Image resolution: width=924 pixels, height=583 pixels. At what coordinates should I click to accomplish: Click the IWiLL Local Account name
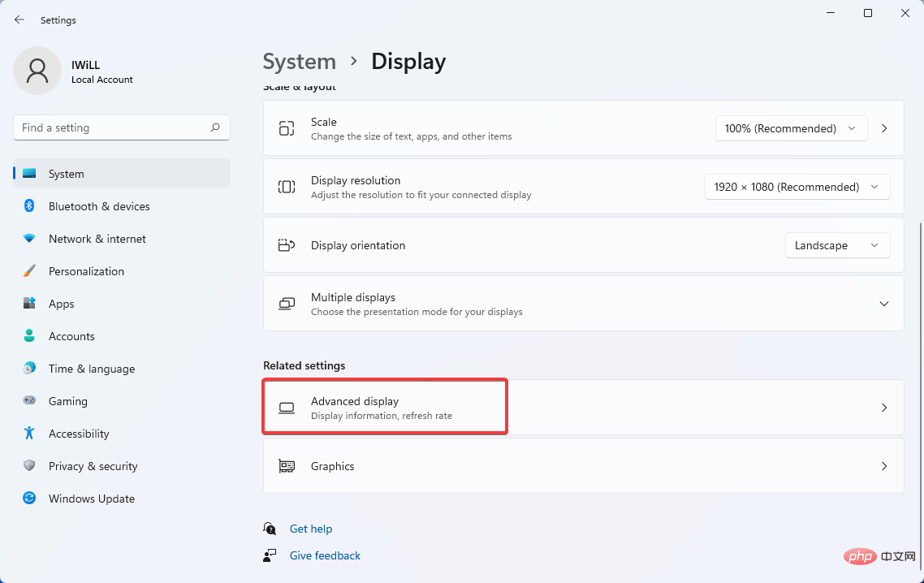pyautogui.click(x=102, y=71)
